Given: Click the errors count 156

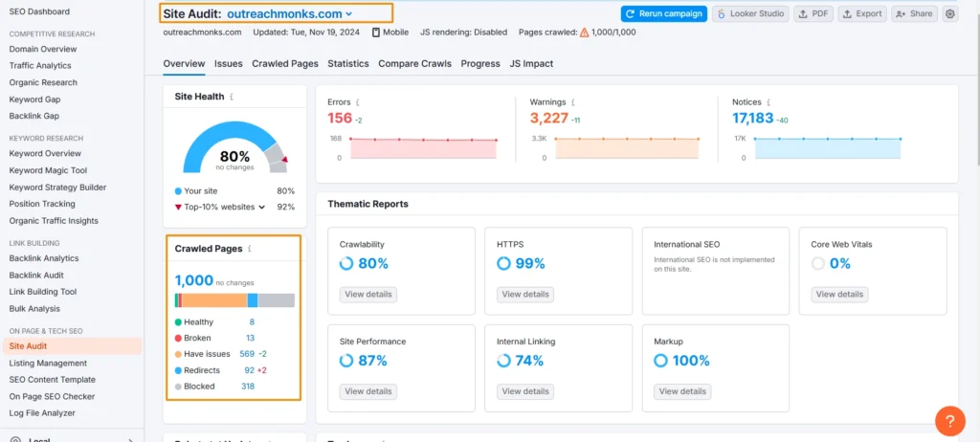Looking at the screenshot, I should (340, 118).
